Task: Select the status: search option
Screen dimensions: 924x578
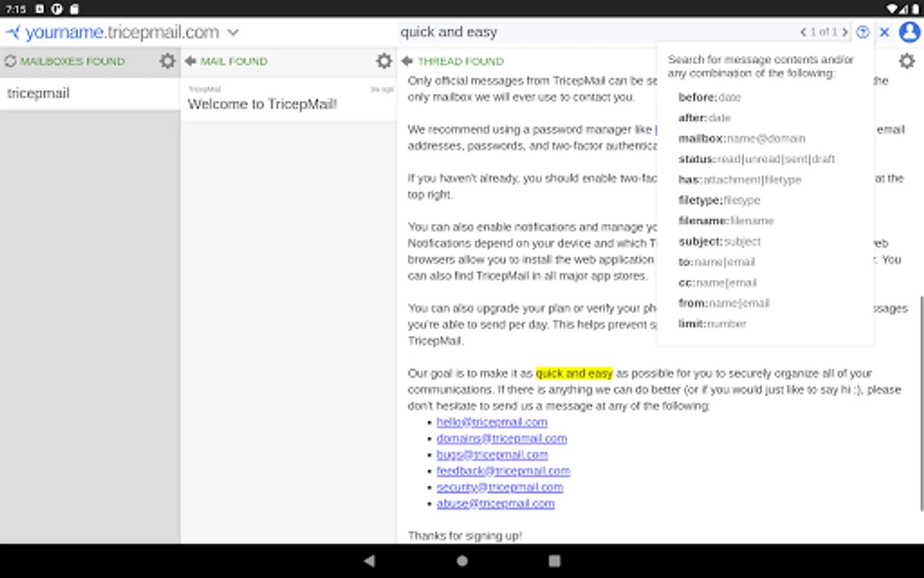Action: [757, 159]
